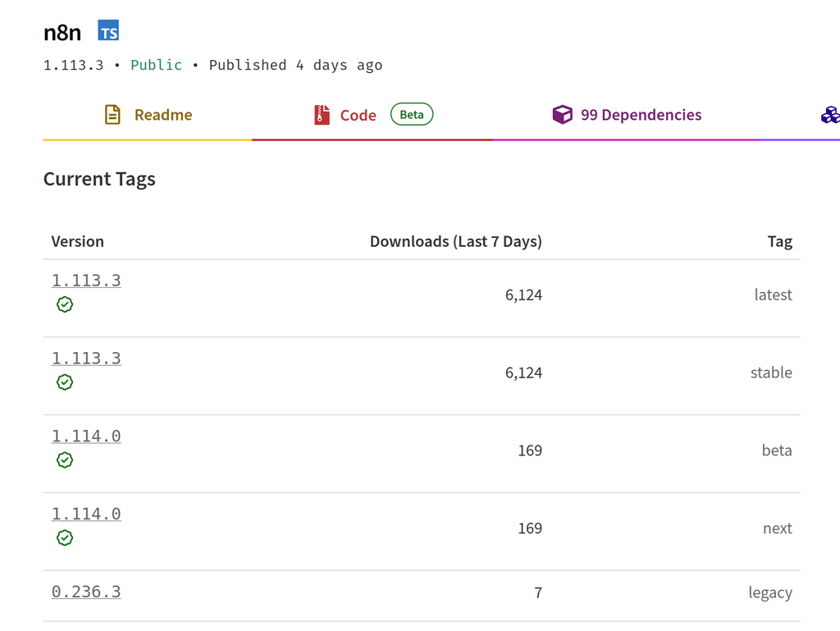
Task: Click provenance checkmark badge in beta row
Action: 65,460
